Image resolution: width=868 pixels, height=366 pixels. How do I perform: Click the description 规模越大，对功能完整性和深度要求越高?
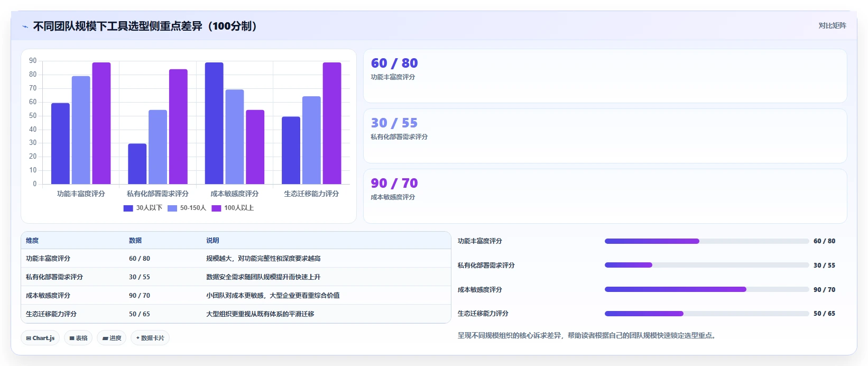(263, 259)
